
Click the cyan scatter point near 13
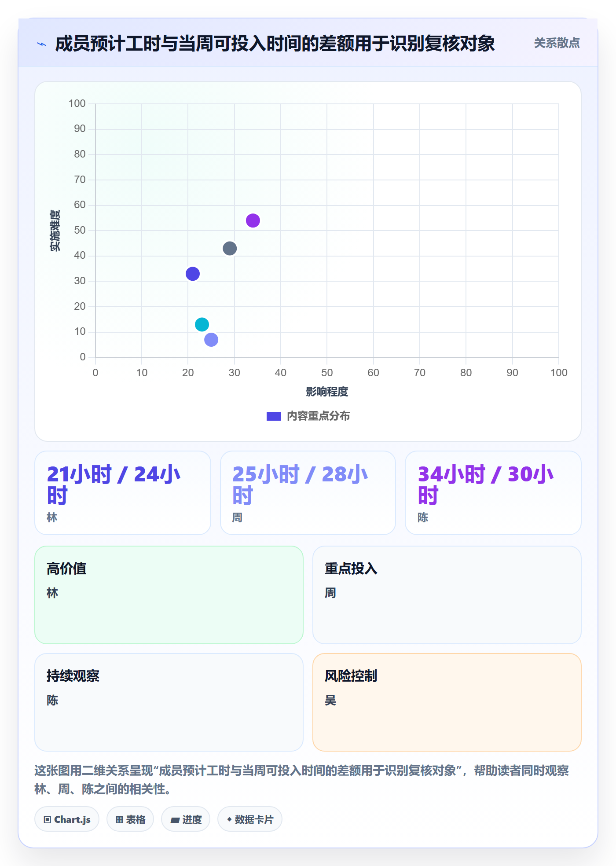pyautogui.click(x=202, y=324)
